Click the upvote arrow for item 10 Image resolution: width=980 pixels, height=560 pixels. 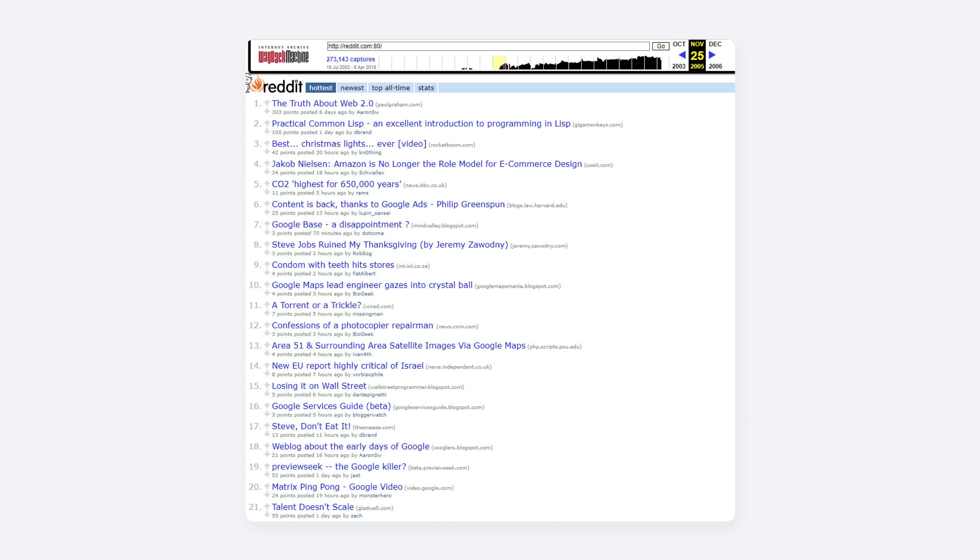click(x=267, y=284)
